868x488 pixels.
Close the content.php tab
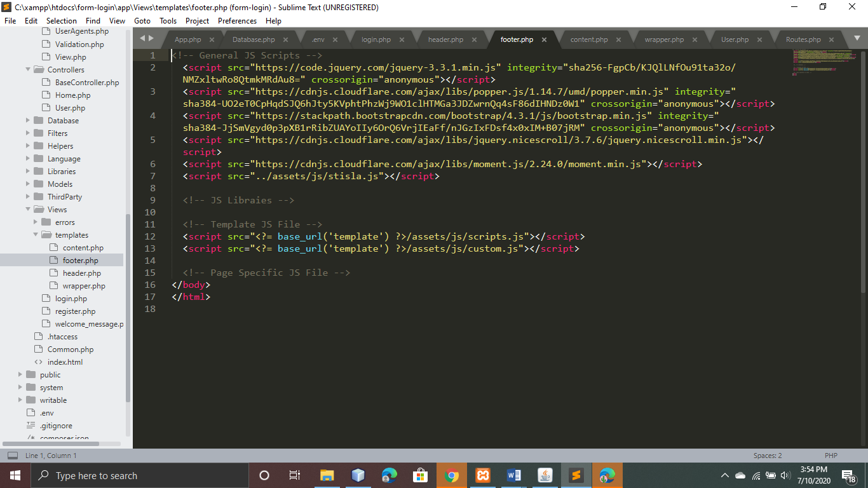tap(618, 39)
